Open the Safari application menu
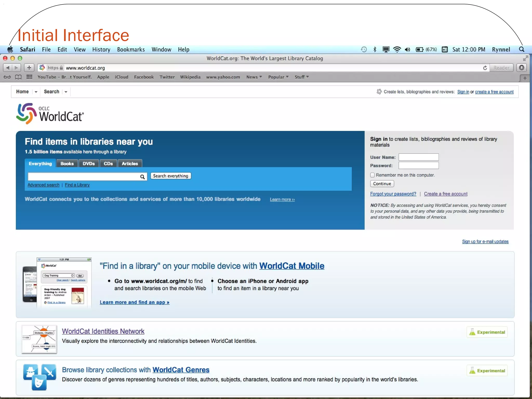Screen dimensions: 532x399 coord(28,49)
